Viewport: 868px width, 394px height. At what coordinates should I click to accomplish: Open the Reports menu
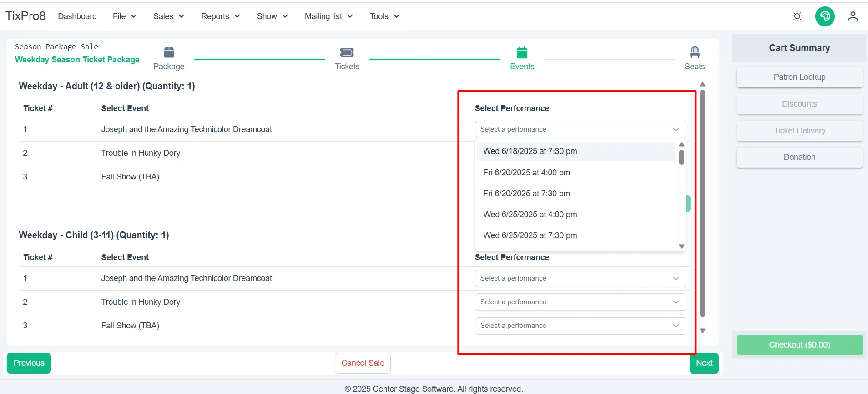tap(221, 16)
